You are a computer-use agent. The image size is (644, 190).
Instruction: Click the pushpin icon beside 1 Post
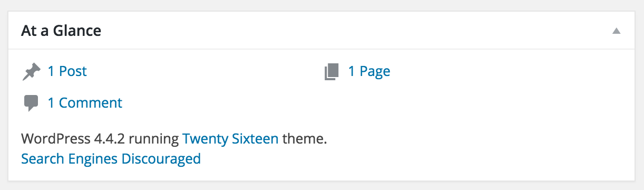[x=31, y=72]
